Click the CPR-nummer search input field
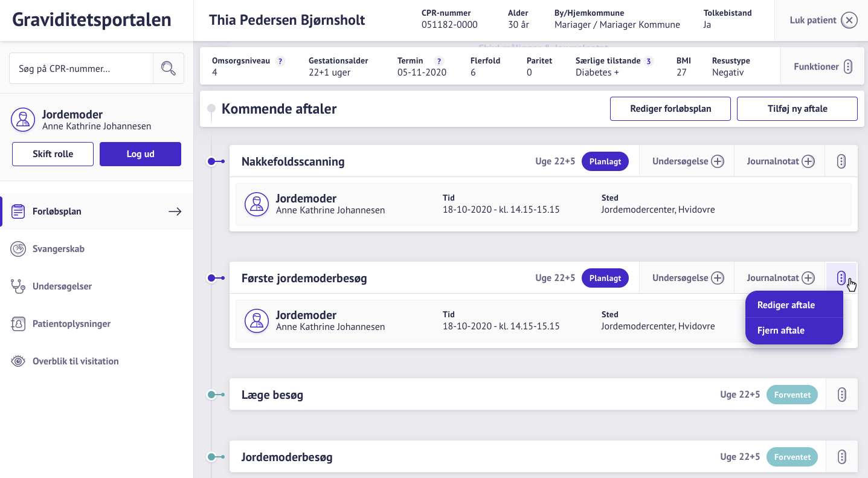The image size is (868, 478). click(81, 69)
